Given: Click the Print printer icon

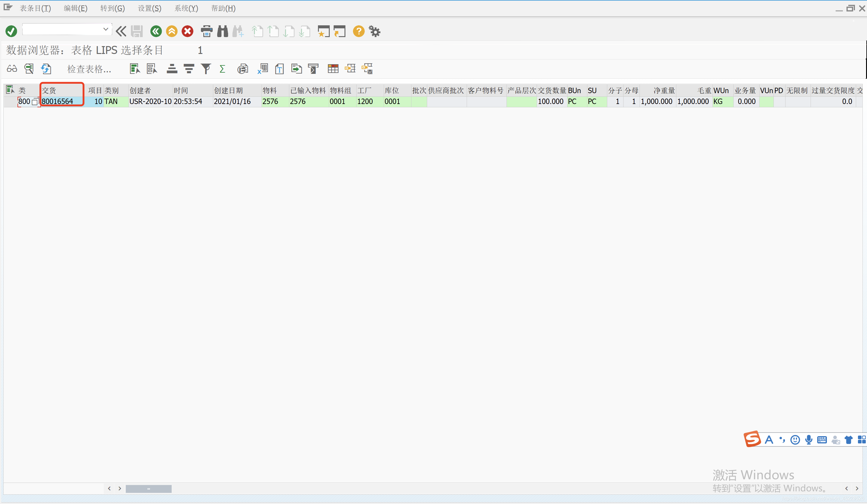Looking at the screenshot, I should (x=206, y=31).
